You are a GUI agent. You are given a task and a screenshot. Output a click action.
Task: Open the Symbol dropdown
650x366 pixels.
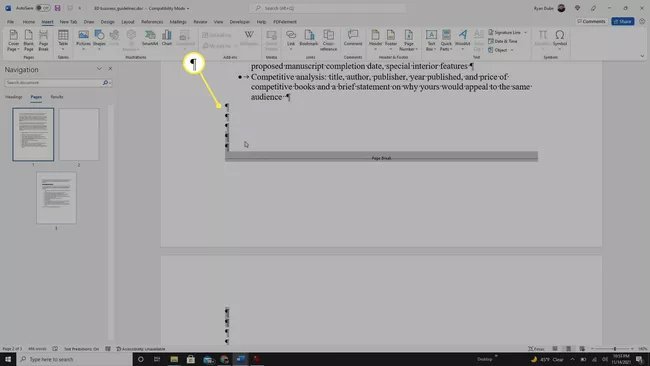point(559,39)
